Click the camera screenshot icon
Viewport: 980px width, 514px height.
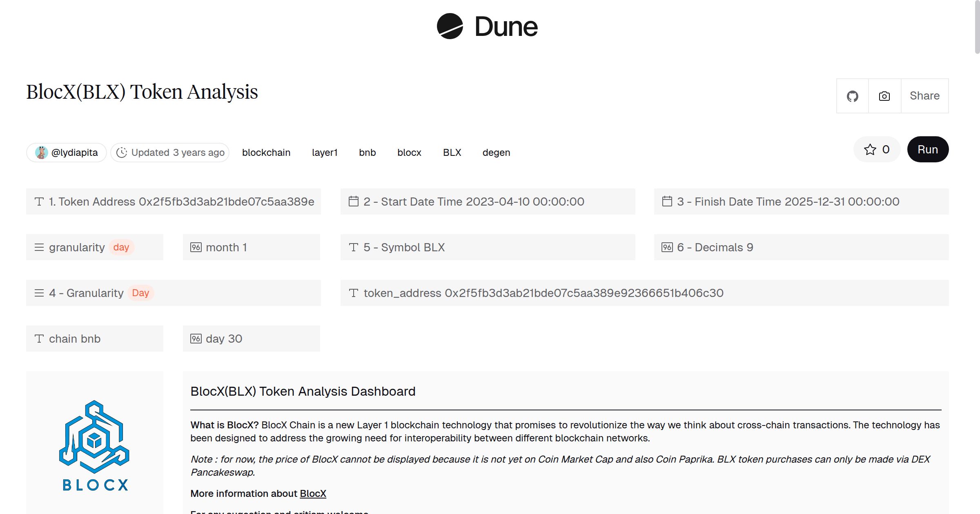coord(884,96)
